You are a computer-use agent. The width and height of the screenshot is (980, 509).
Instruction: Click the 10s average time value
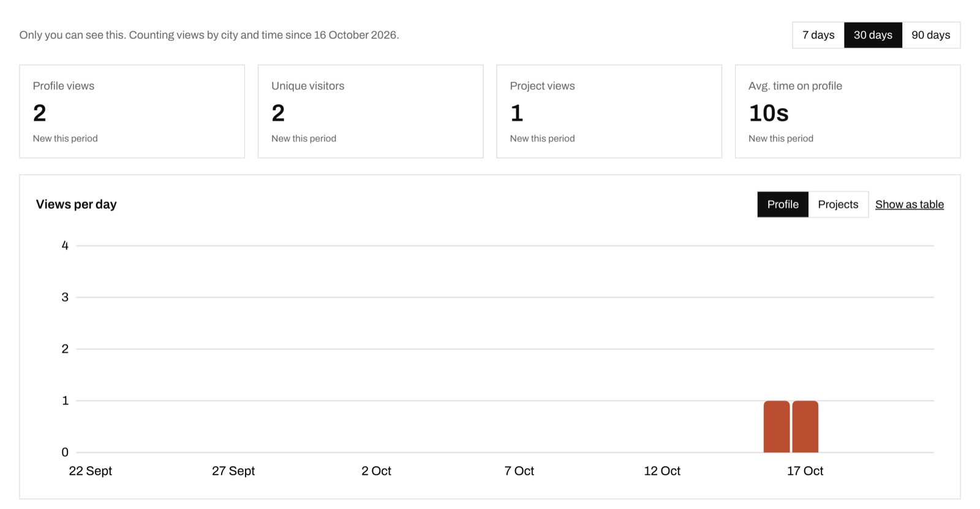769,113
